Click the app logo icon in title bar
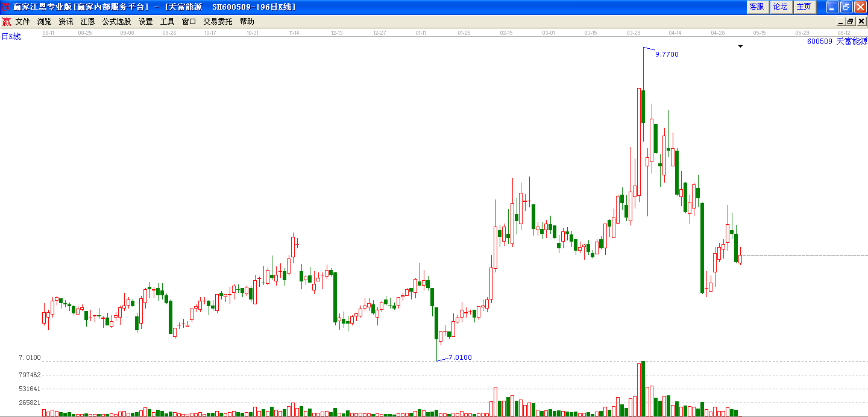Viewport: 868px width, 417px height. (x=6, y=7)
